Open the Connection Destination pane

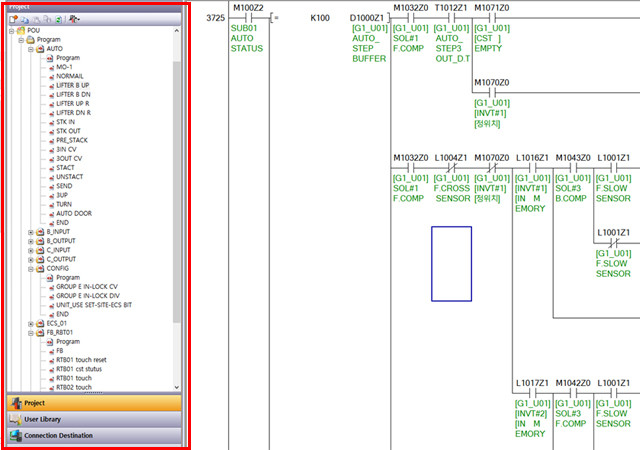click(94, 436)
